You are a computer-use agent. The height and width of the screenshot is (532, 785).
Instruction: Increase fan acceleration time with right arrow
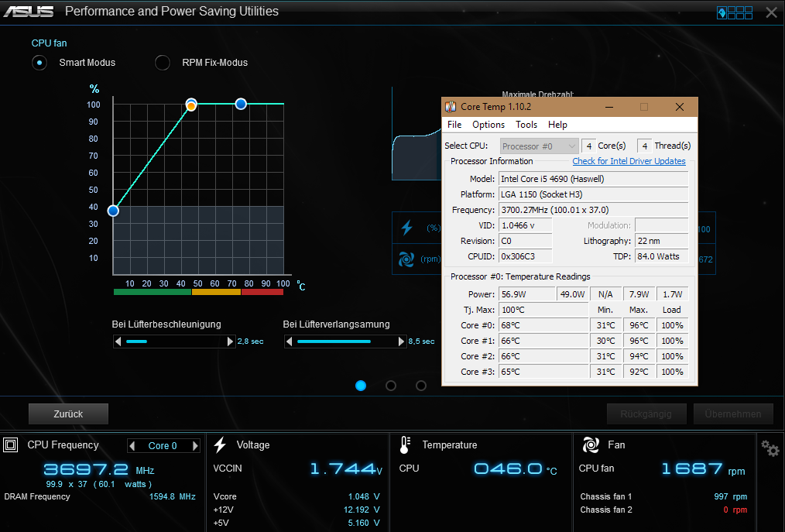click(230, 342)
